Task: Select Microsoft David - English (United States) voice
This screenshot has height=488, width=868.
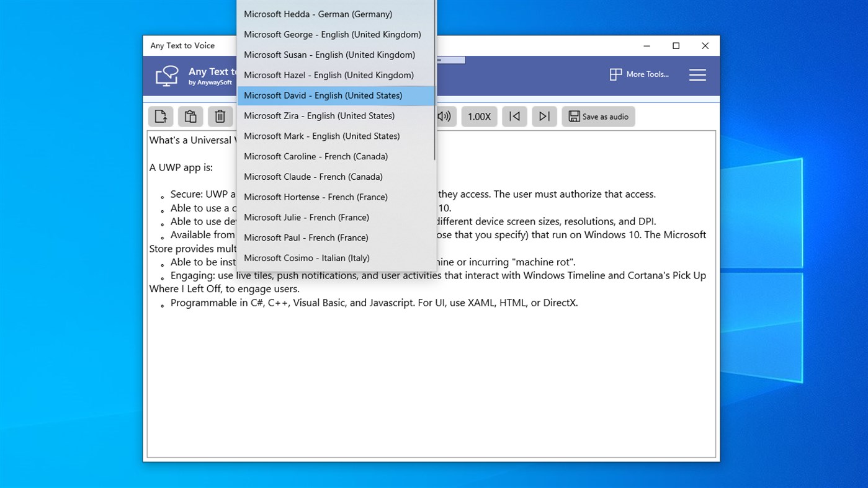Action: click(x=323, y=95)
